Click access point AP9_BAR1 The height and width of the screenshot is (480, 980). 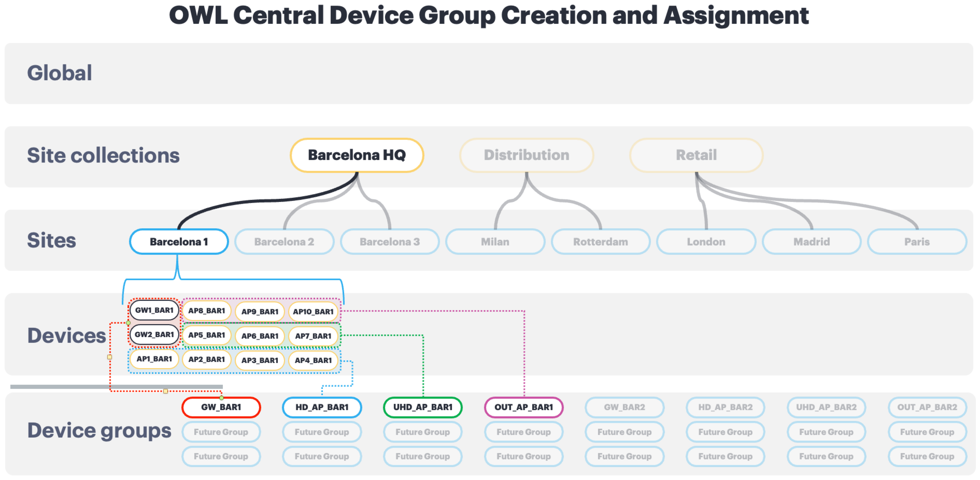(x=260, y=312)
